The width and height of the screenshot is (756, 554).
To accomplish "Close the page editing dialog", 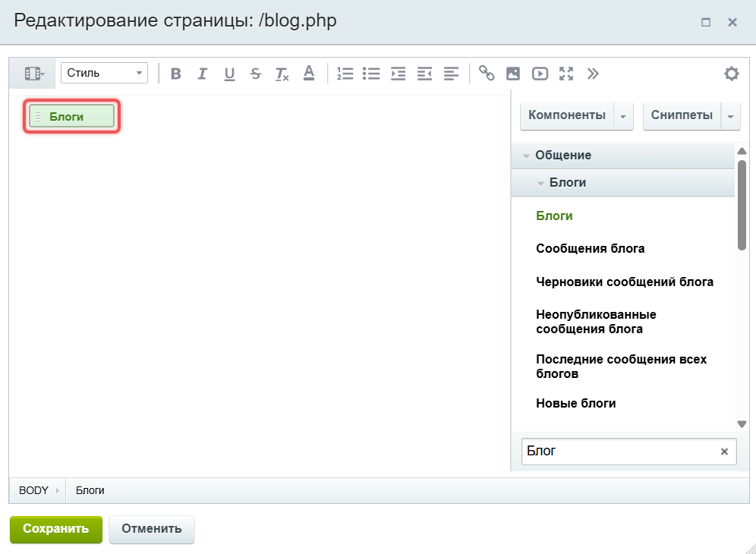I will (732, 22).
